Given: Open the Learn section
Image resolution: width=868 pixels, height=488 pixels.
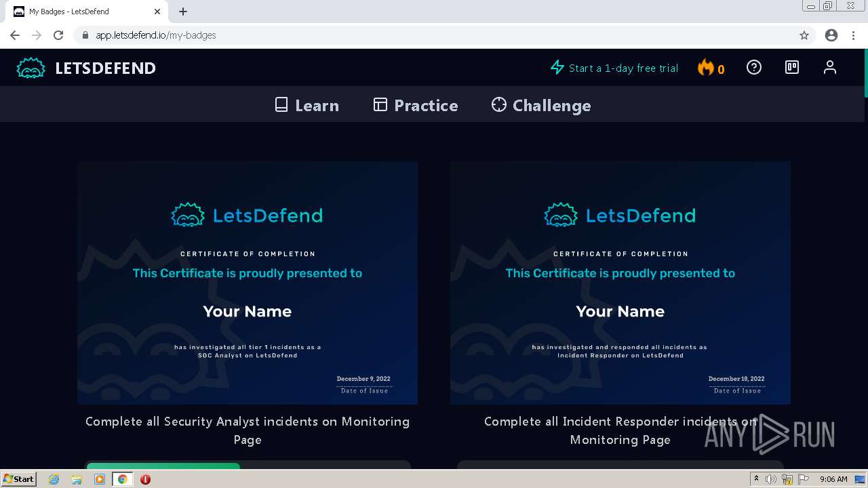Looking at the screenshot, I should point(307,105).
